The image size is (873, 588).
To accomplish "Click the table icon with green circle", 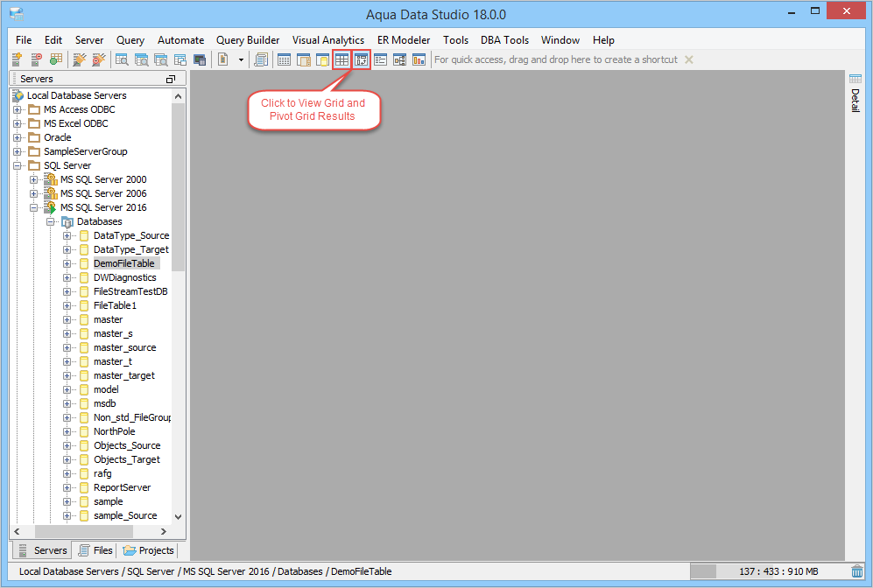I will point(56,59).
